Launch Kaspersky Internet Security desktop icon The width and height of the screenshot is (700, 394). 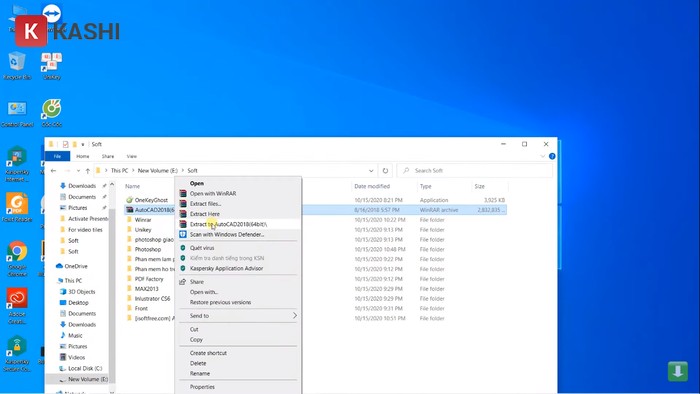17,164
